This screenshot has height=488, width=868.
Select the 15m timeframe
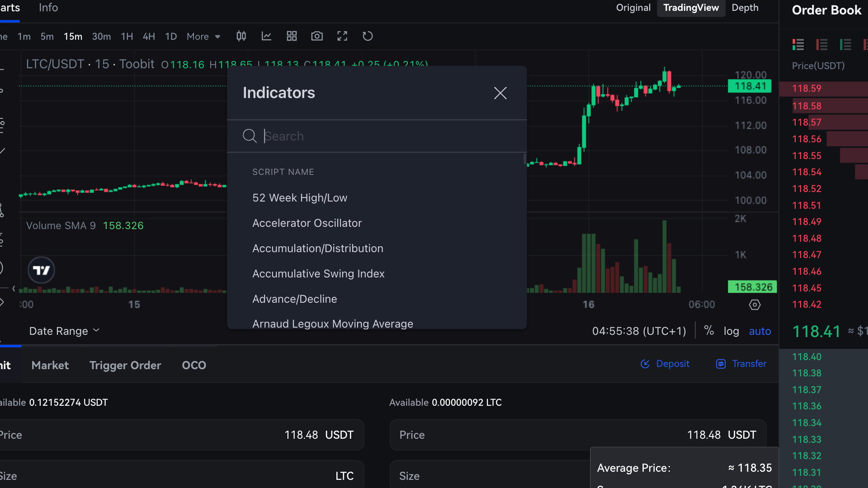73,37
